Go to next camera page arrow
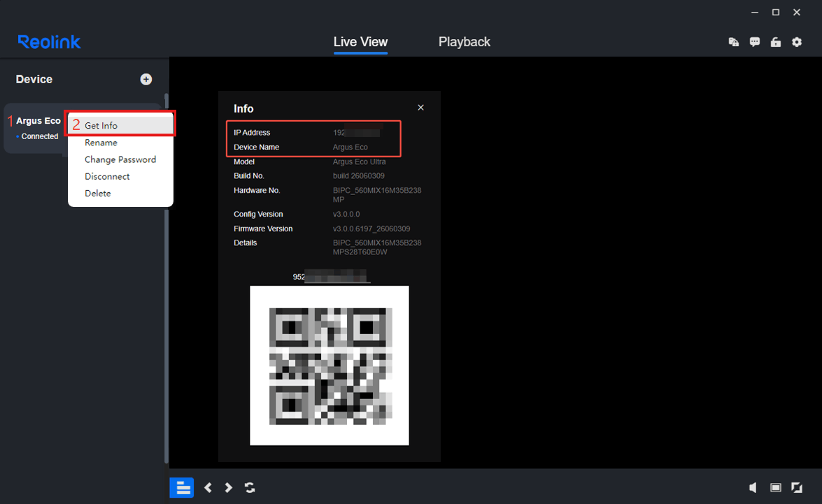 [x=229, y=488]
